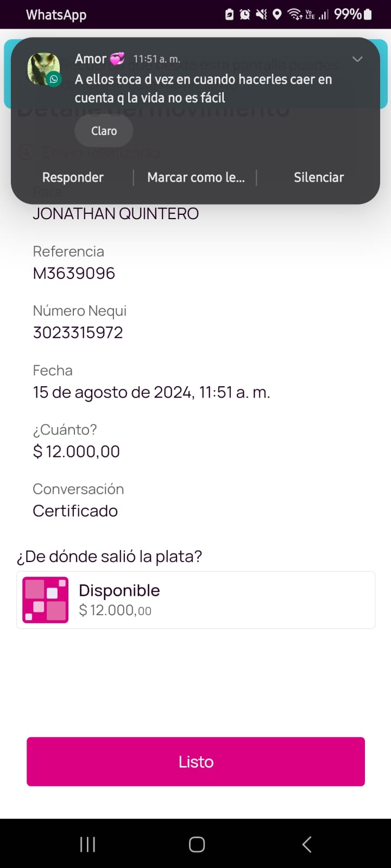Open recent apps from navigation bar
The height and width of the screenshot is (868, 391).
(87, 844)
